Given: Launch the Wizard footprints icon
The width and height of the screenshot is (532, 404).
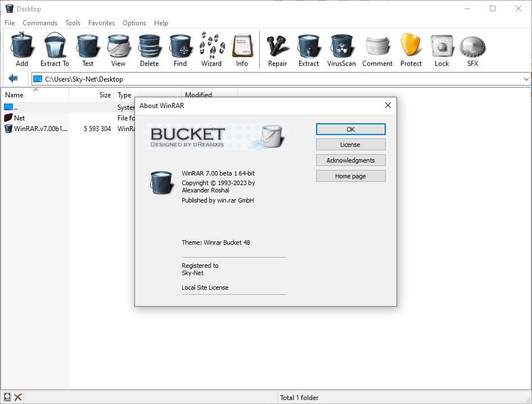Looking at the screenshot, I should (211, 45).
